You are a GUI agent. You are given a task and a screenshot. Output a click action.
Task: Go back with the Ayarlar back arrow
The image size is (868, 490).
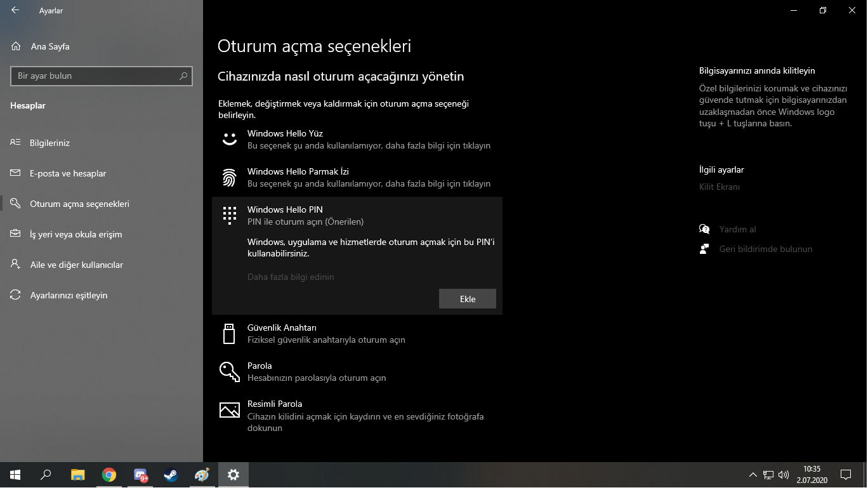[x=15, y=10]
